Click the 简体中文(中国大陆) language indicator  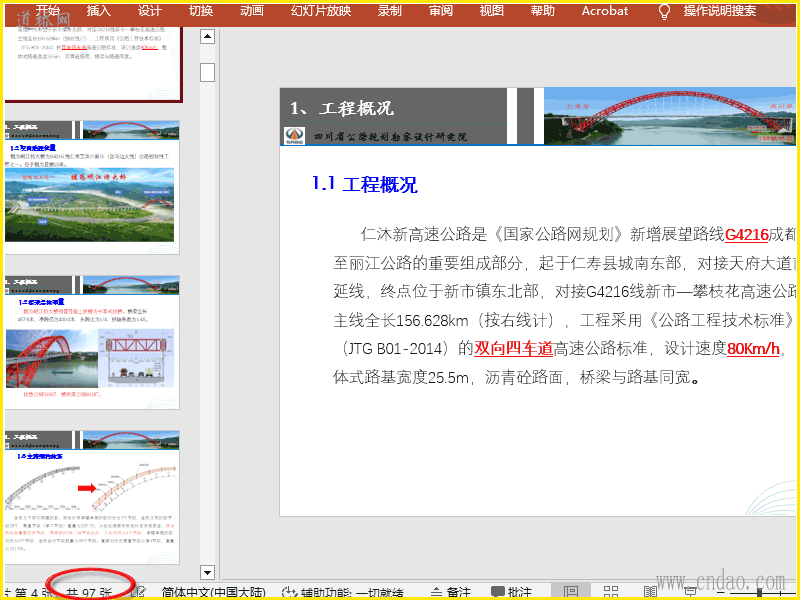click(214, 593)
